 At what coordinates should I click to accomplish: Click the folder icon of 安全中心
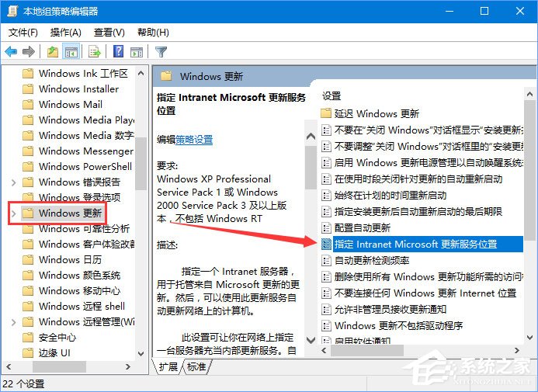click(x=28, y=338)
